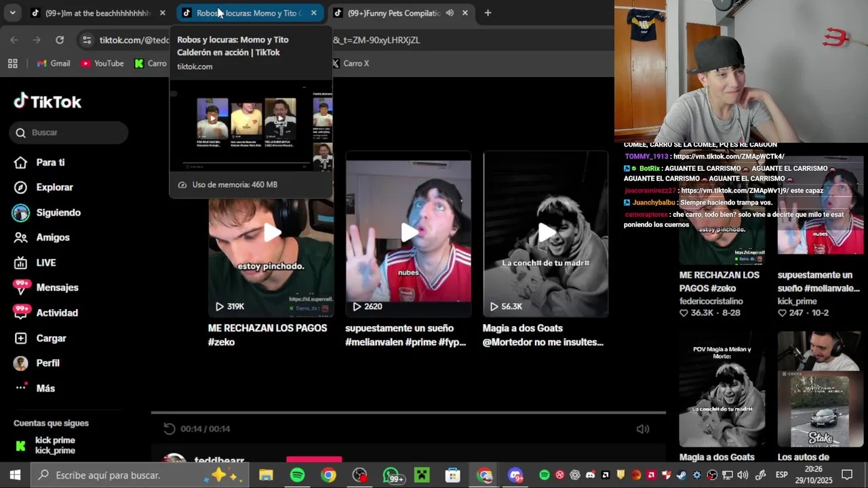Screen dimensions: 868x488
Task: Reload the current page
Action: click(x=60, y=40)
